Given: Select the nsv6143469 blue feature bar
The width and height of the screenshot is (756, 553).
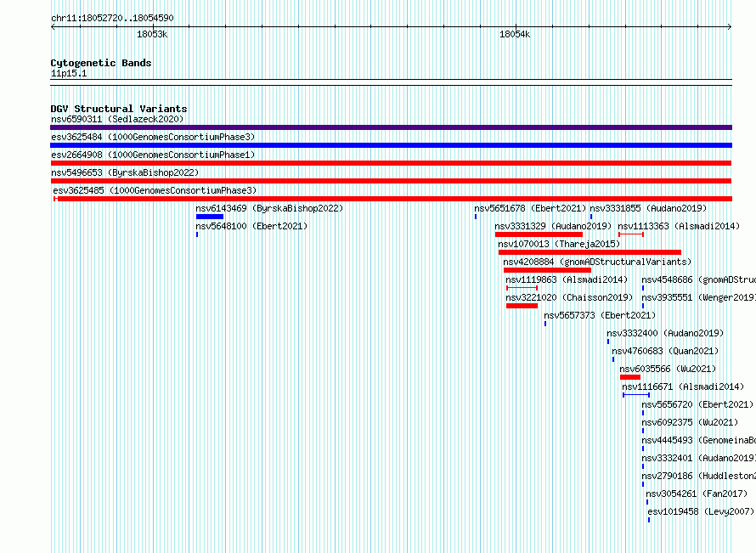Looking at the screenshot, I should [x=210, y=217].
